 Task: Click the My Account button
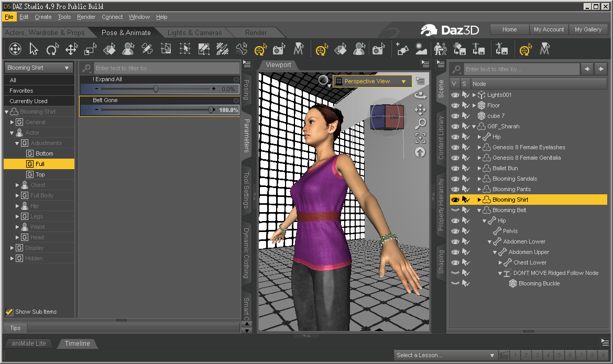click(549, 29)
